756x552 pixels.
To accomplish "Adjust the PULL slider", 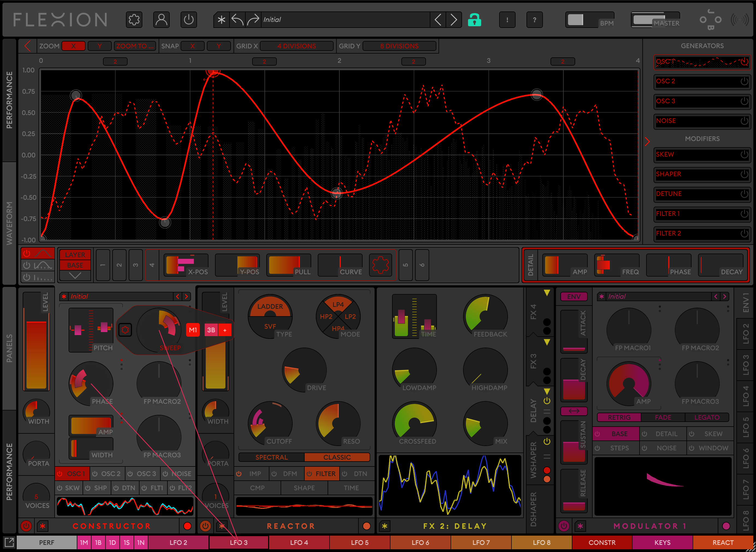I will coord(289,265).
